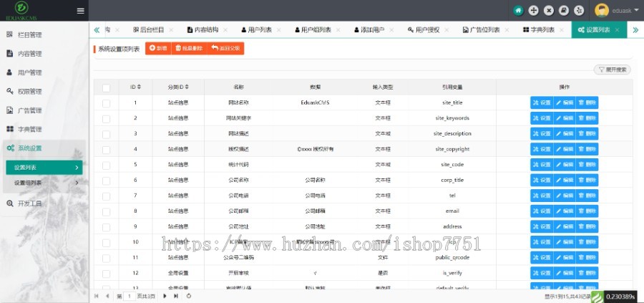The image size is (644, 303).
Task: Click the green home icon in header
Action: coord(518,11)
